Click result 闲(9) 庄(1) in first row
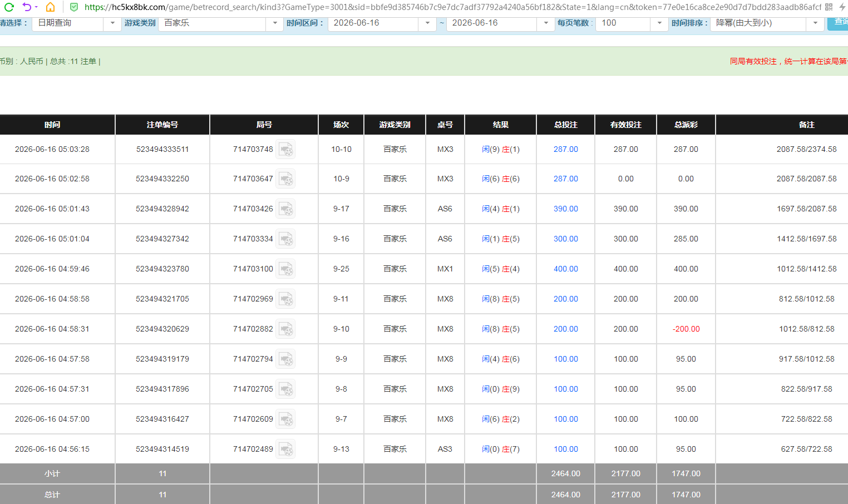 point(501,149)
